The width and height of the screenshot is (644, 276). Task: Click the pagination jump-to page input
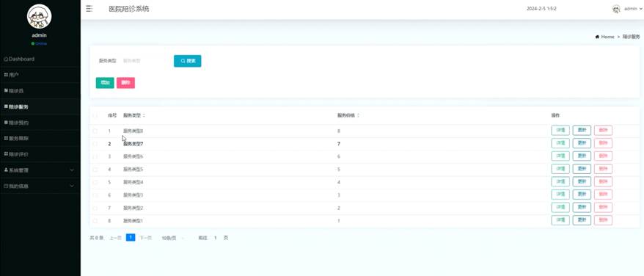pos(215,238)
